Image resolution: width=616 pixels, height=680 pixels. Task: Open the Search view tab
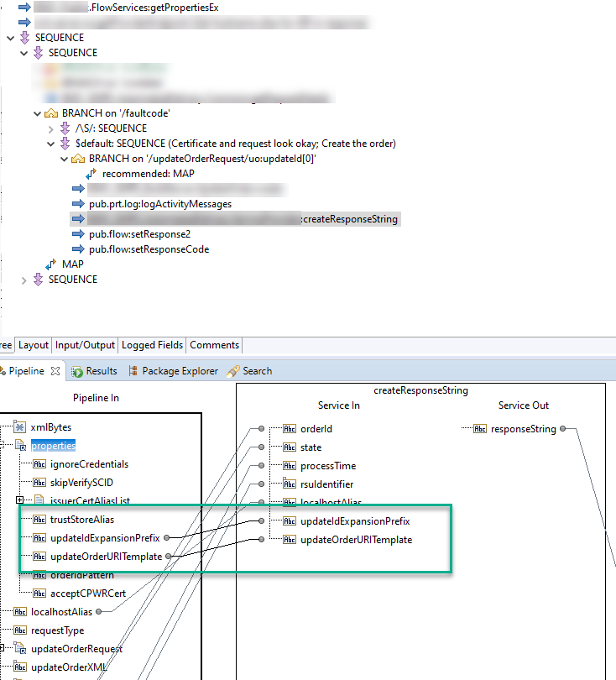(257, 371)
